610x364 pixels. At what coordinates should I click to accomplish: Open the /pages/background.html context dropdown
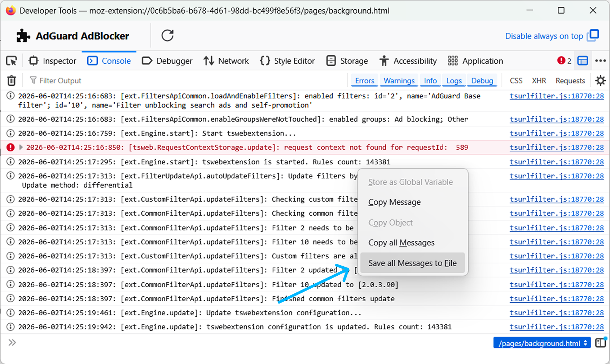[542, 343]
